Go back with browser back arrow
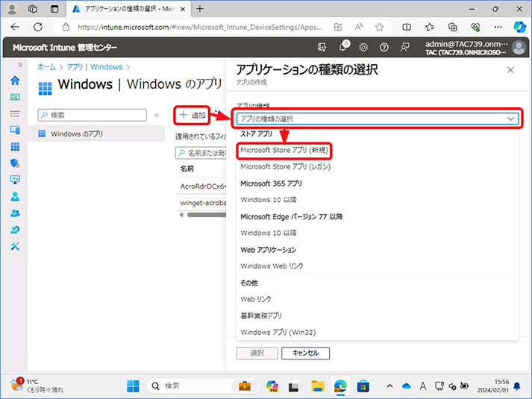532x399 pixels. pos(15,27)
